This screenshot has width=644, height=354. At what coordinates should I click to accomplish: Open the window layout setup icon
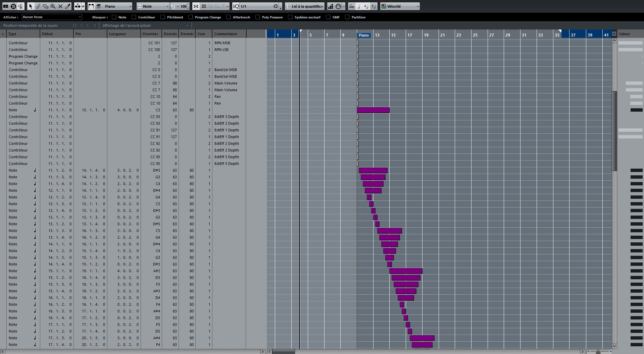coord(6,6)
